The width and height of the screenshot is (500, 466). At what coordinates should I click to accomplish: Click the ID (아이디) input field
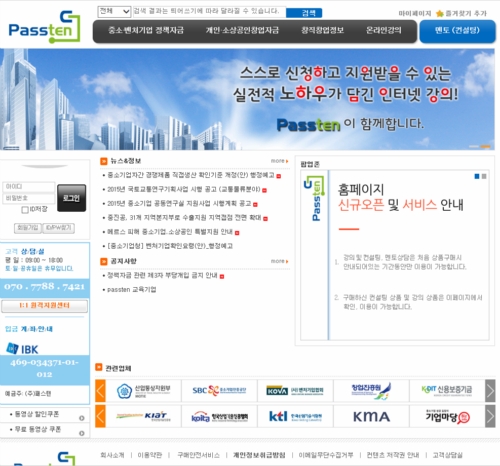29,187
